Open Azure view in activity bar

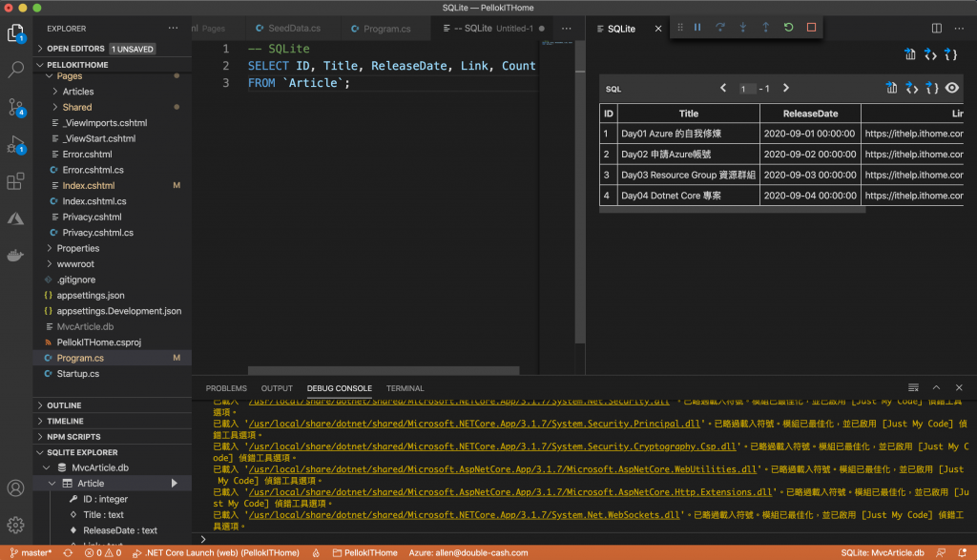pyautogui.click(x=15, y=218)
